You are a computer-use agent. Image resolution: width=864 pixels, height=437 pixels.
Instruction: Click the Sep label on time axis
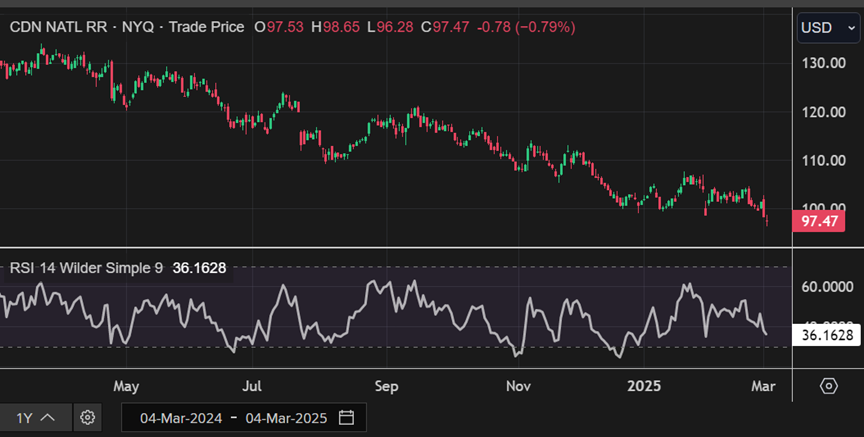click(386, 386)
